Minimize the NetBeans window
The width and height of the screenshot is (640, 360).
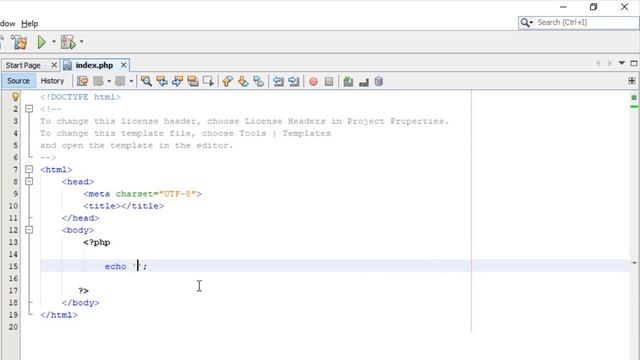[563, 7]
